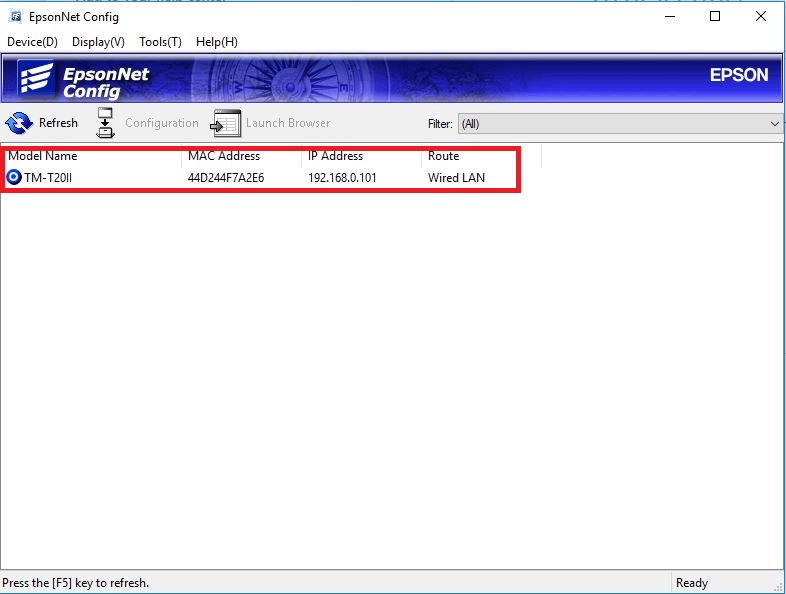Image resolution: width=786 pixels, height=594 pixels.
Task: Select the TM-T20II model name
Action: [x=48, y=177]
